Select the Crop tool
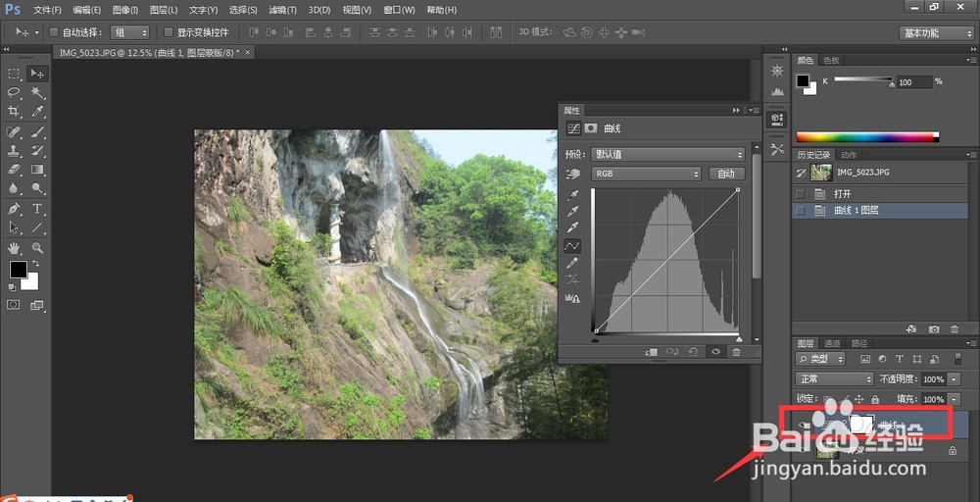This screenshot has width=980, height=502. tap(14, 111)
